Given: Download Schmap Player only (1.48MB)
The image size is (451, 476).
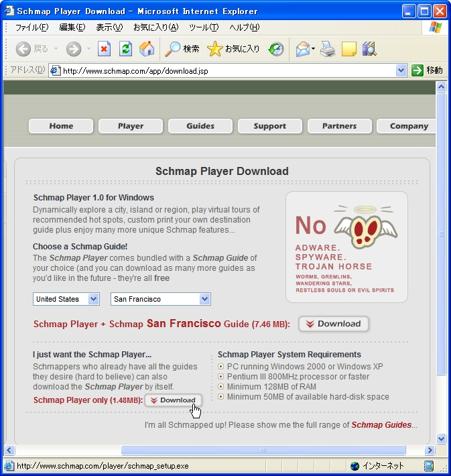Looking at the screenshot, I should (x=173, y=400).
